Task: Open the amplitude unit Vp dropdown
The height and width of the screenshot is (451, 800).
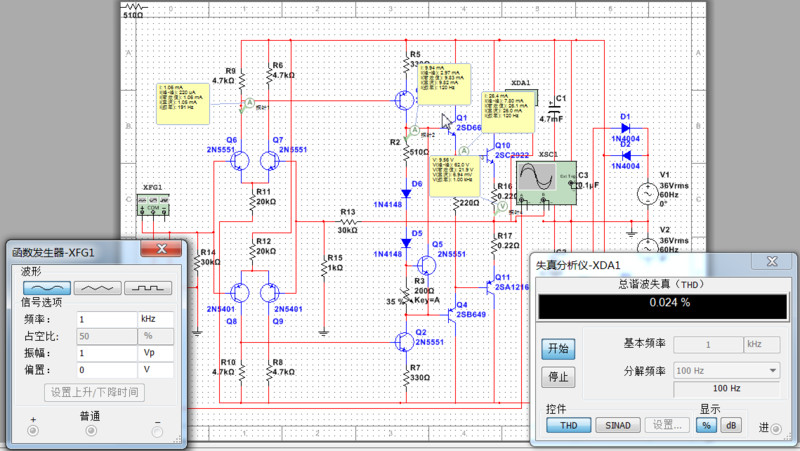Action: pos(160,352)
